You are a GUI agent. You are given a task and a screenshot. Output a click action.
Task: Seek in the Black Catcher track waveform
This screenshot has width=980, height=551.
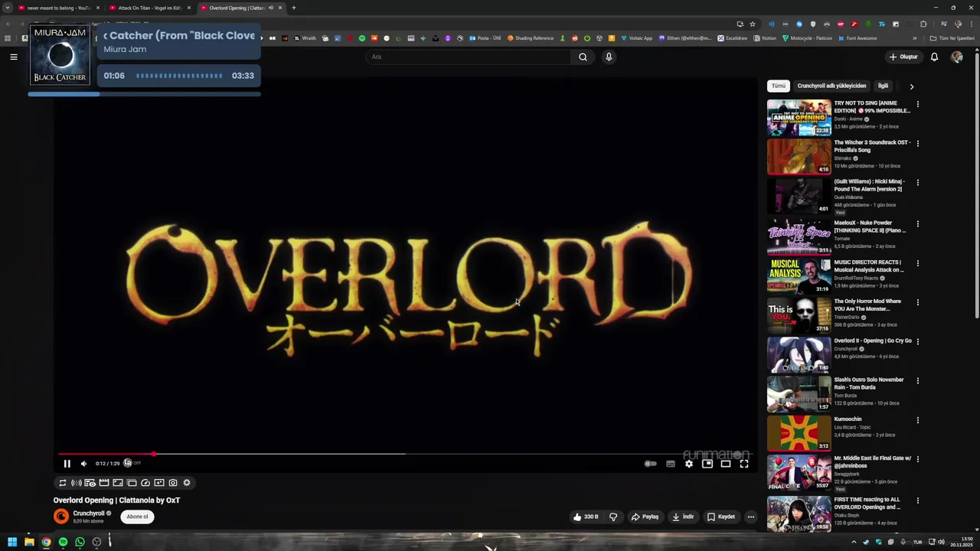(x=179, y=76)
